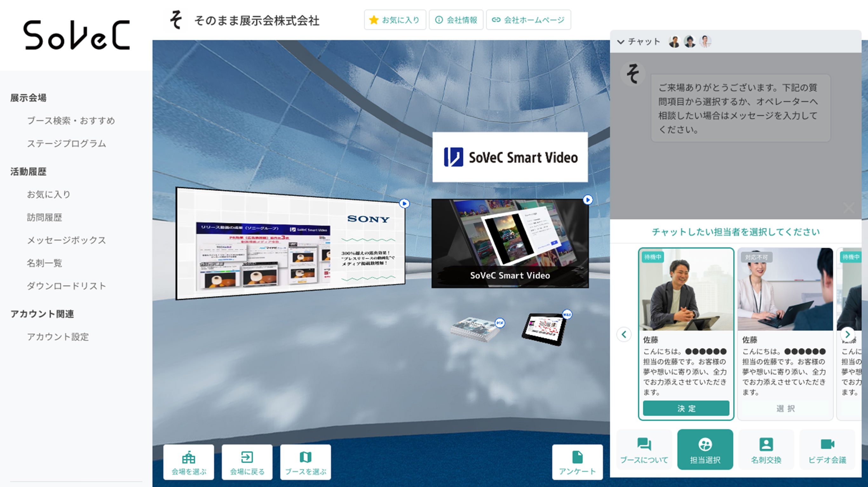Play the SONY release video panel
The image size is (868, 487).
[x=404, y=203]
